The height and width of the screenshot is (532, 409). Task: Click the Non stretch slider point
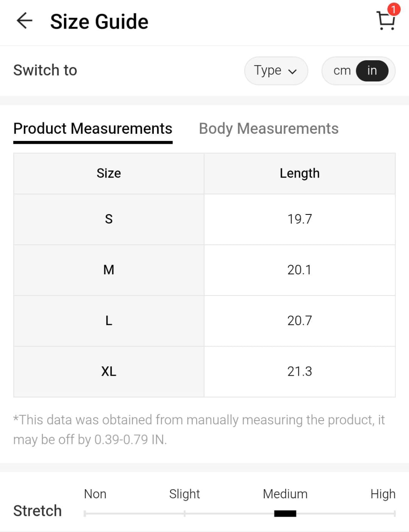[x=85, y=514]
